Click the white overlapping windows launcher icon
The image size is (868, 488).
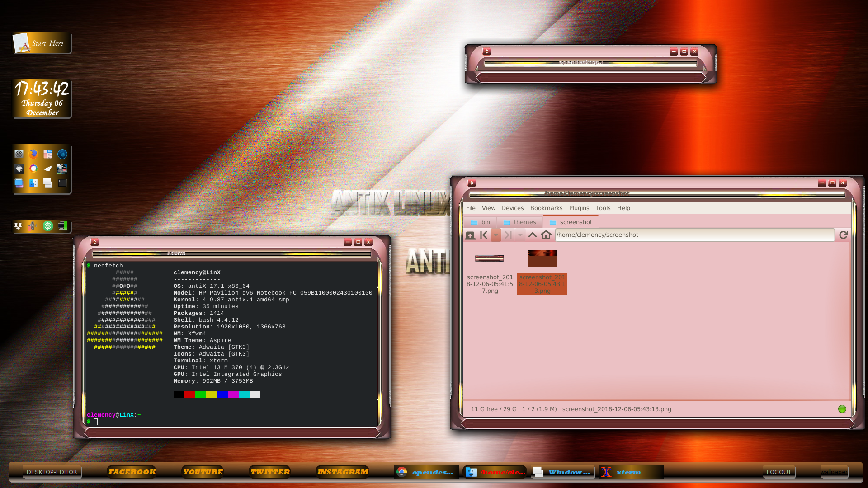tap(48, 183)
